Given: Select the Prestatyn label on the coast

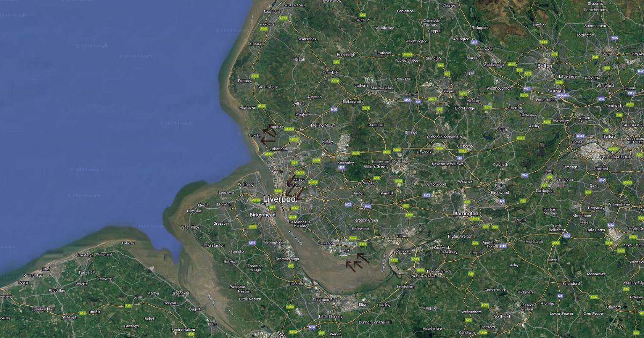Looking at the screenshot, I should pyautogui.click(x=84, y=255).
